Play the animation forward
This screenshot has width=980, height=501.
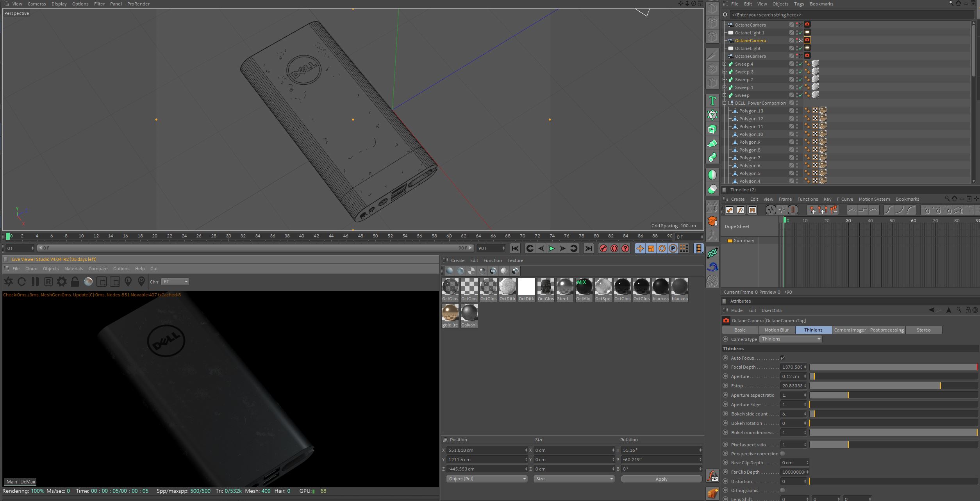coord(552,248)
